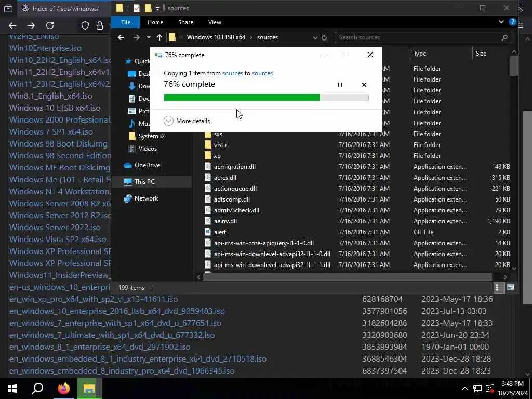Select the xp folder
Image resolution: width=532 pixels, height=399 pixels.
click(217, 156)
